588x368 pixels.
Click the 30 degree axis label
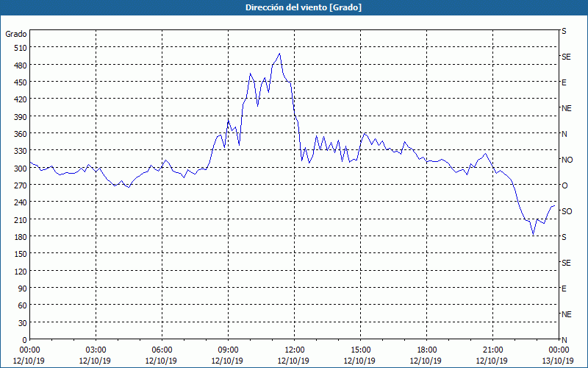point(23,323)
